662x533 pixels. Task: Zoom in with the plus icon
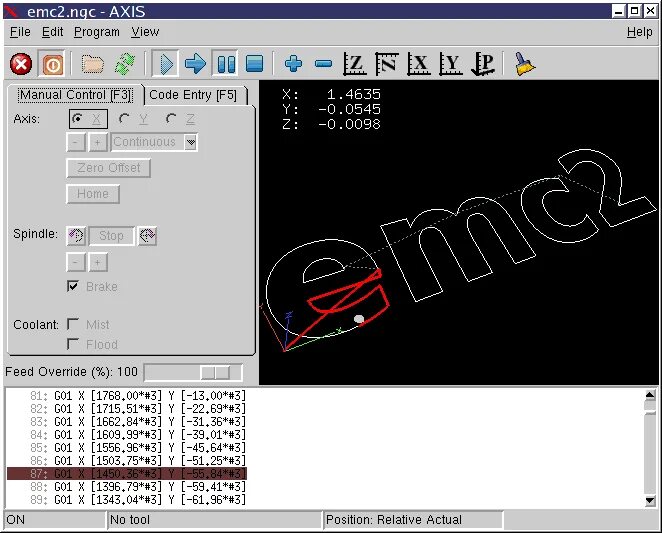pos(293,64)
